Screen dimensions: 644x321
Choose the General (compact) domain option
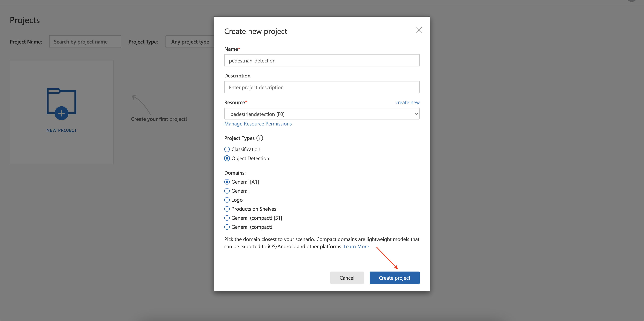click(x=248, y=227)
